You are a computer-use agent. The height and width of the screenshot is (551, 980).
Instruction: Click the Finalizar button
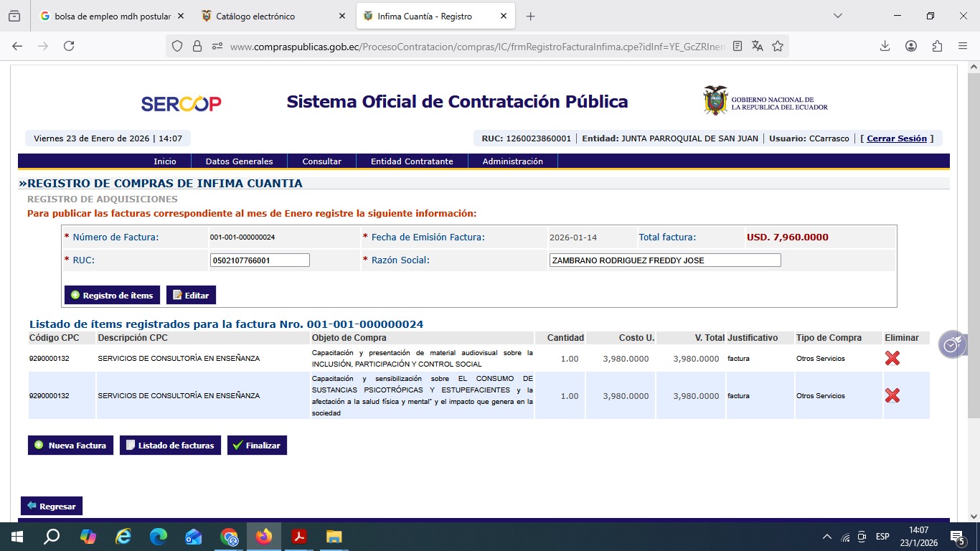click(x=257, y=446)
